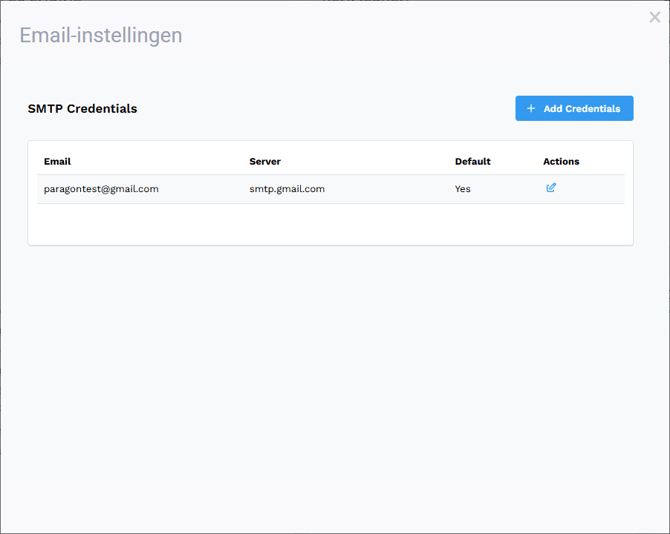Click the Email-instellingen title
The height and width of the screenshot is (534, 670).
(101, 35)
